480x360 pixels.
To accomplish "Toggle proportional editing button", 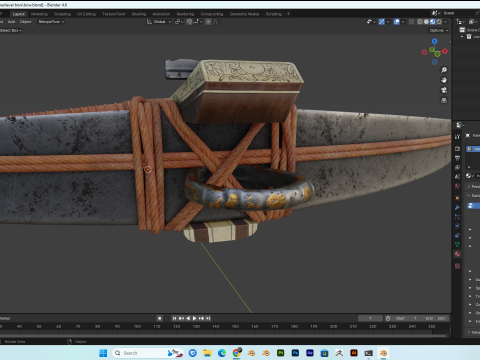I will (x=208, y=22).
